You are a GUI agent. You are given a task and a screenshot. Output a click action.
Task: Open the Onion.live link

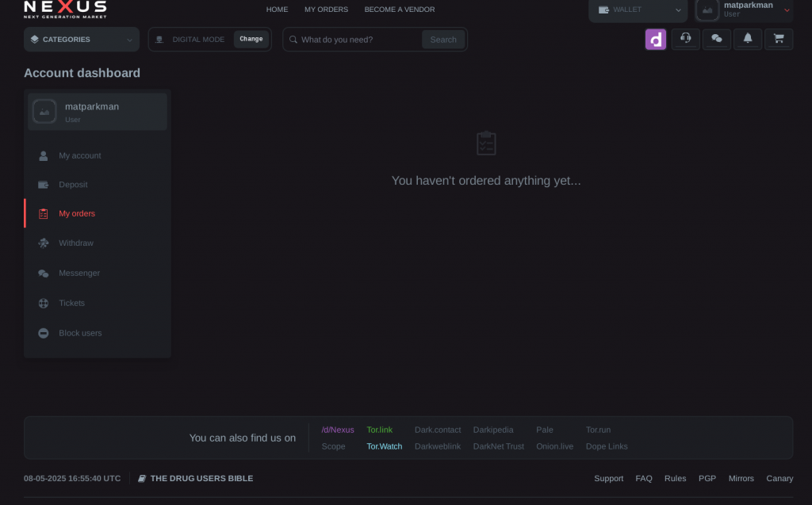click(554, 446)
